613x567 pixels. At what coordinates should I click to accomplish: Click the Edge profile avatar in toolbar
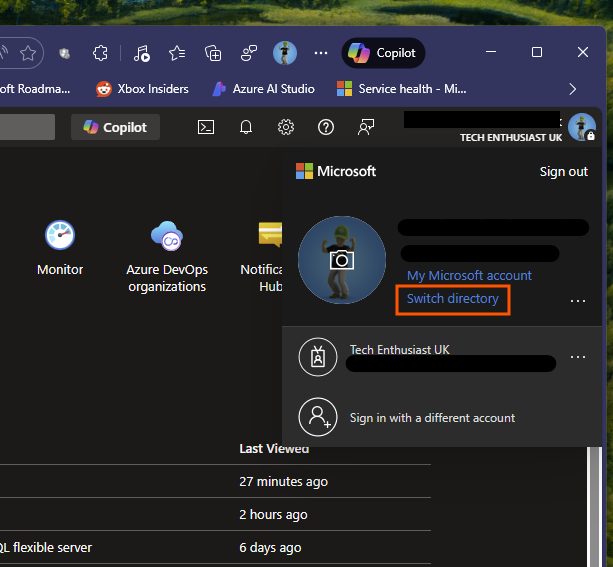click(x=285, y=53)
